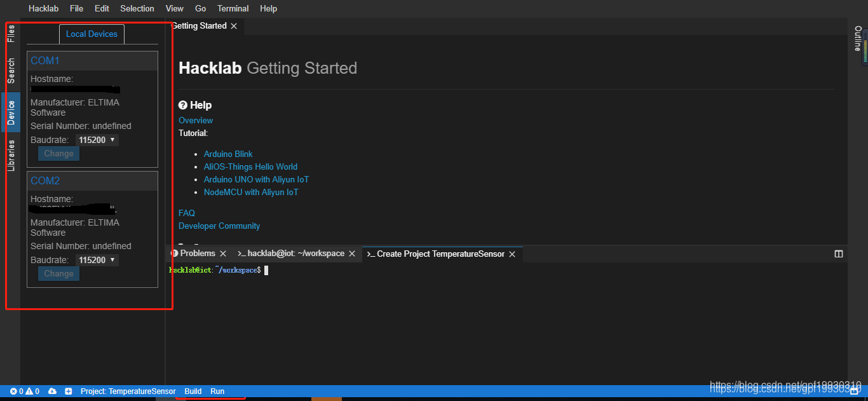Image resolution: width=868 pixels, height=401 pixels.
Task: Open the Terminal menu
Action: pyautogui.click(x=233, y=8)
